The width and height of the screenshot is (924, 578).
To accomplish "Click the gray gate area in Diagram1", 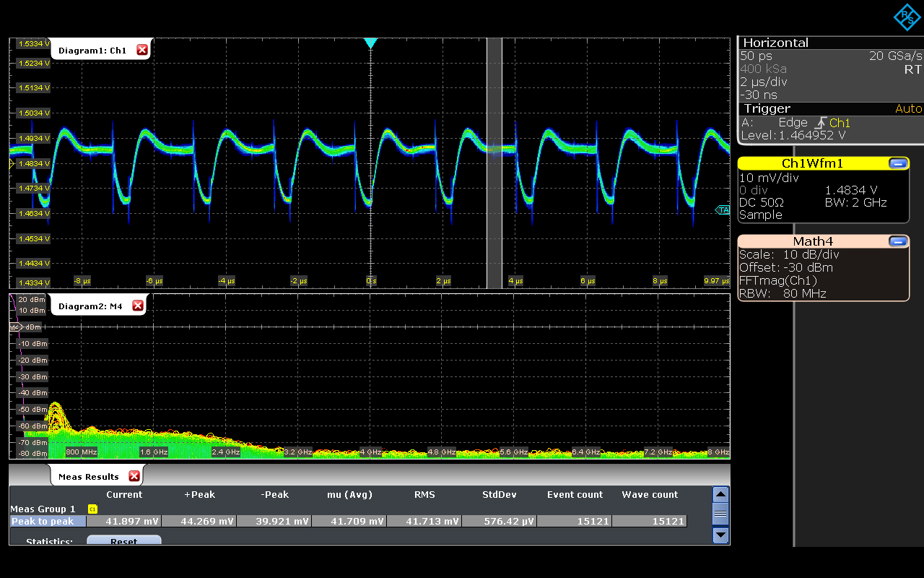I will pyautogui.click(x=494, y=217).
